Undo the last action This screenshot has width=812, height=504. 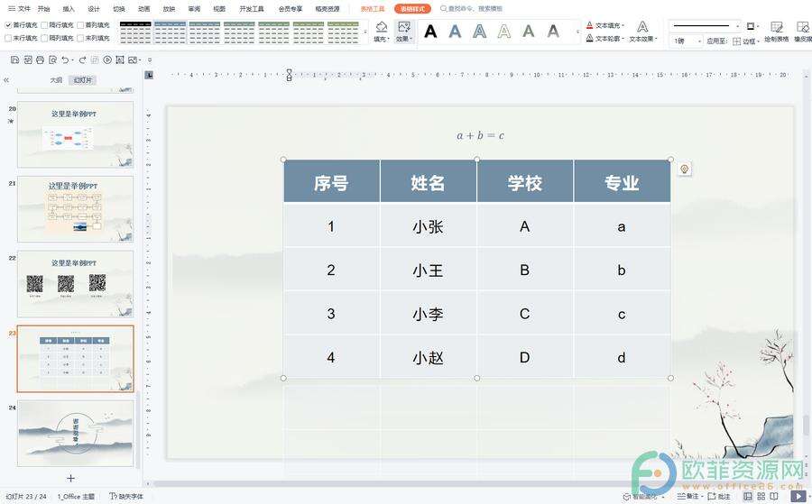tap(65, 60)
